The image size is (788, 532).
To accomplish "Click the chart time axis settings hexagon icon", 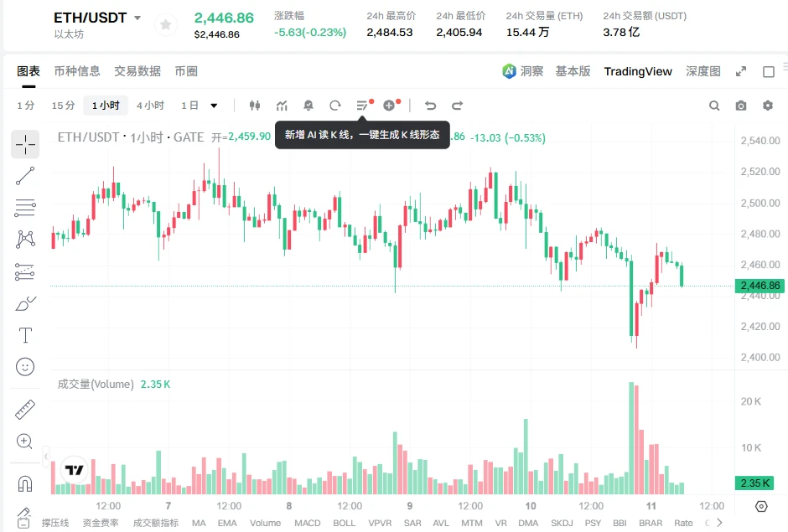I will click(x=761, y=506).
